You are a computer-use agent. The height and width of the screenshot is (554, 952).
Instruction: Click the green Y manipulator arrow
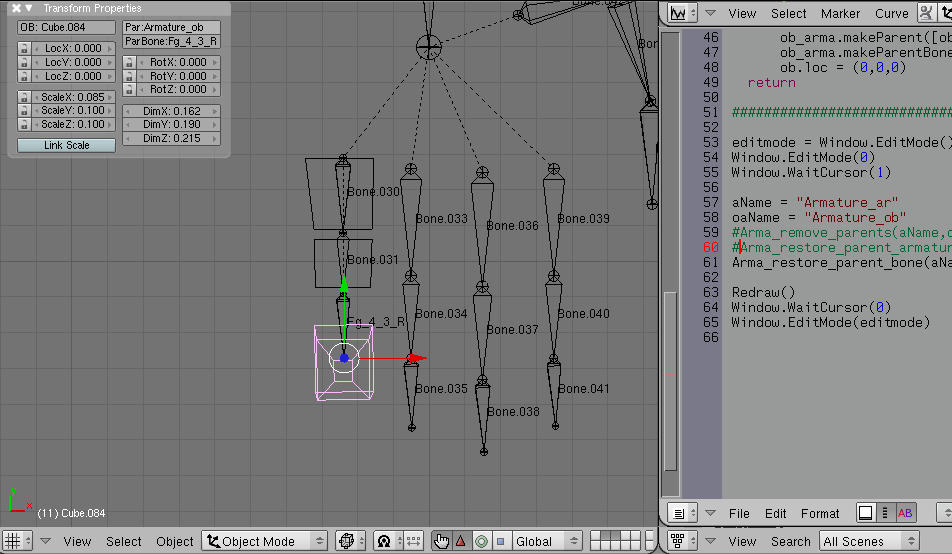[344, 284]
